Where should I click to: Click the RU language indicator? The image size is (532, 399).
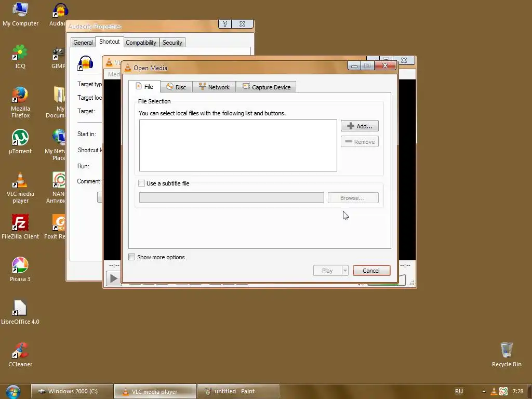pyautogui.click(x=459, y=391)
